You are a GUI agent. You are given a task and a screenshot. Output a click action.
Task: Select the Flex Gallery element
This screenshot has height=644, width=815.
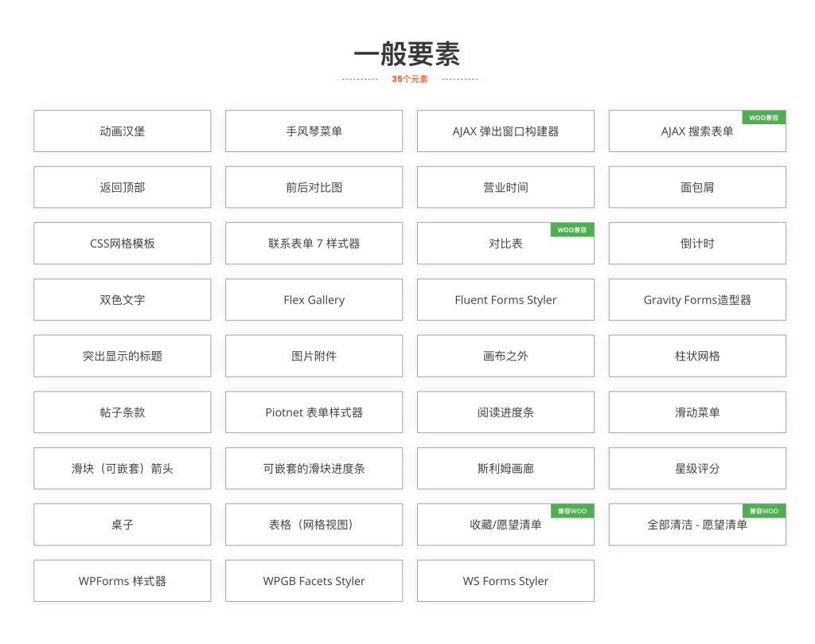pyautogui.click(x=314, y=300)
